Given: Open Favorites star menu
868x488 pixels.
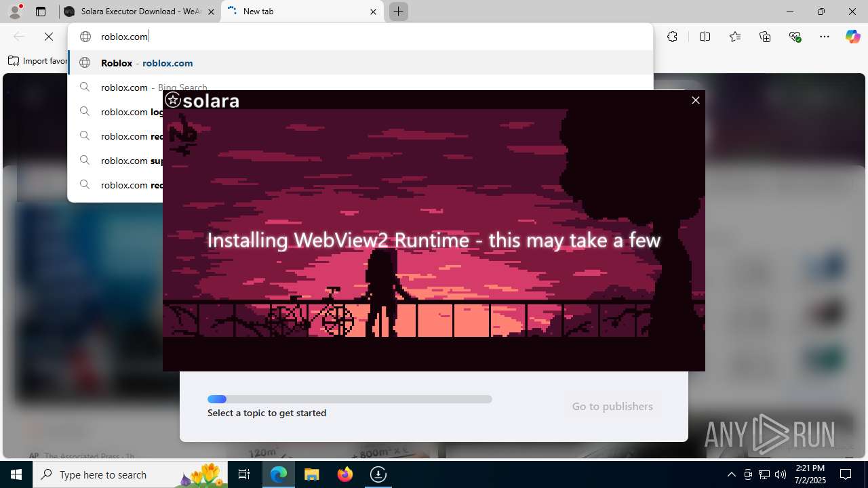Looking at the screenshot, I should (x=734, y=37).
